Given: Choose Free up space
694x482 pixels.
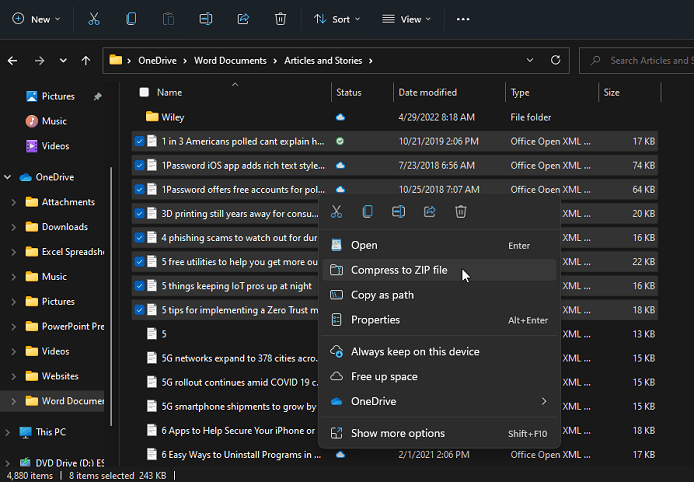Looking at the screenshot, I should coord(439,376).
